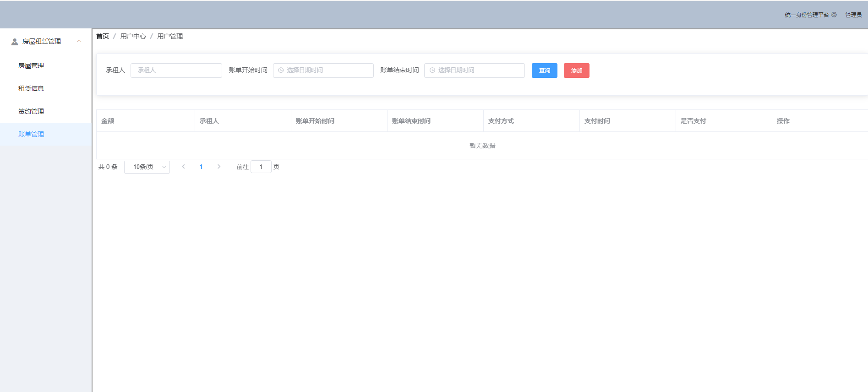Click the previous page arrow
868x392 pixels.
184,167
